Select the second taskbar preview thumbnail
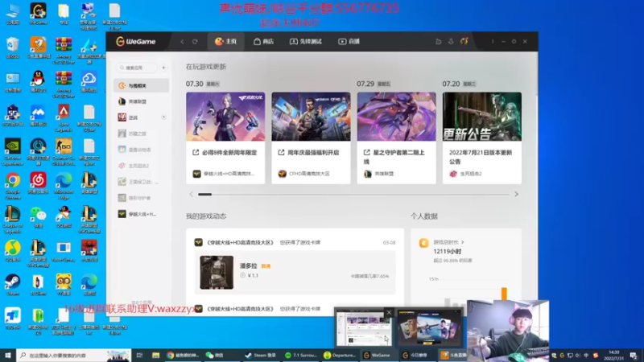Image resolution: width=644 pixels, height=362 pixels. click(430, 328)
